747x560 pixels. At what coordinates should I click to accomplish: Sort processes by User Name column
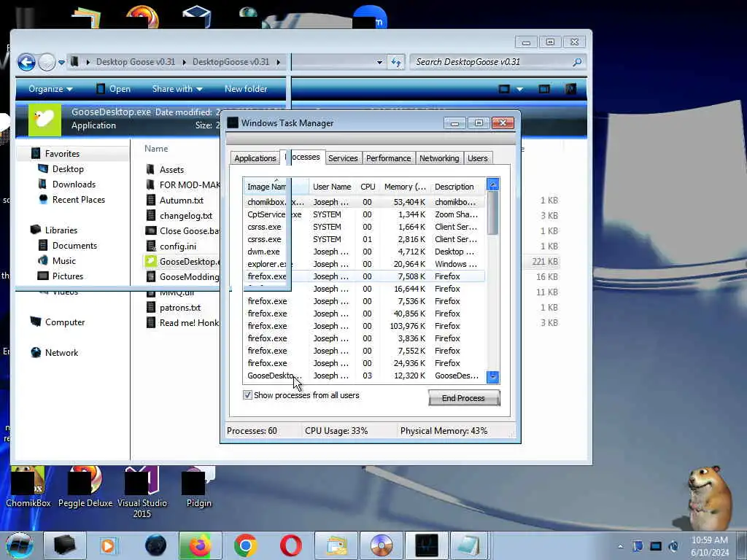point(332,187)
